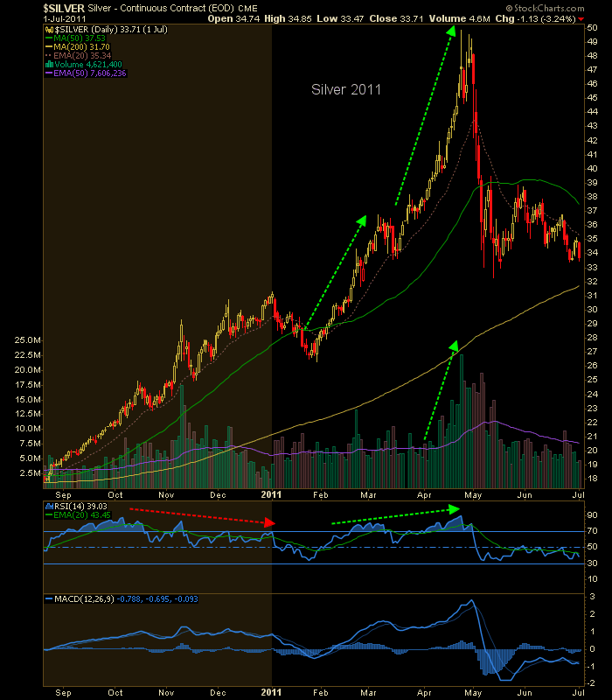Click the EMA(20) 35.34 legend entry

[82, 56]
